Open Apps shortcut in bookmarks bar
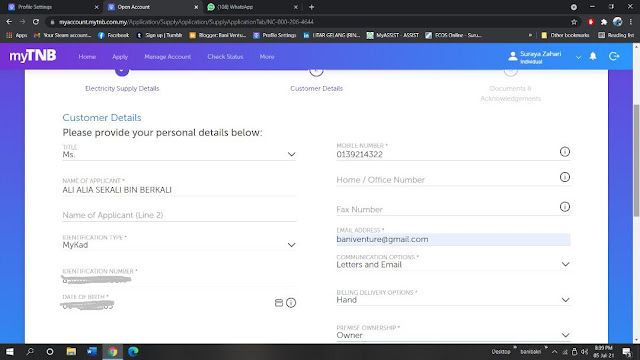 (16, 36)
